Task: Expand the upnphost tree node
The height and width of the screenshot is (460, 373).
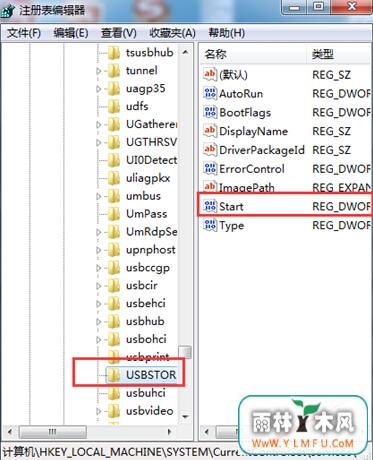Action: tap(99, 250)
